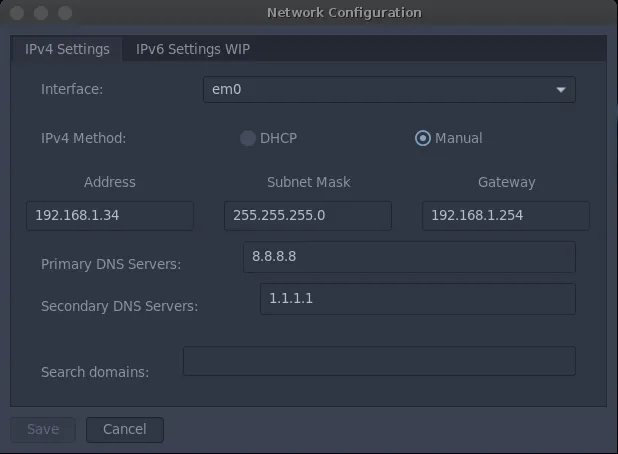
Task: Click the Network Configuration window title
Action: coord(344,13)
